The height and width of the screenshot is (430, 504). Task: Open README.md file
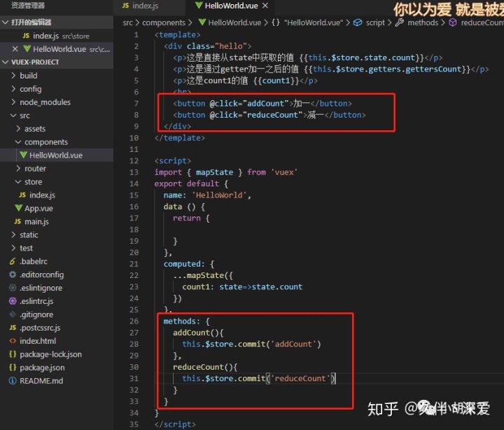coord(57,381)
